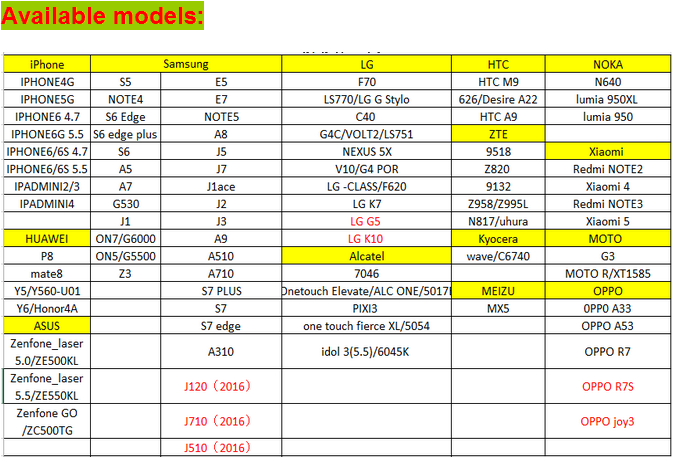
Task: Click the red LG K10 cell
Action: tap(367, 239)
